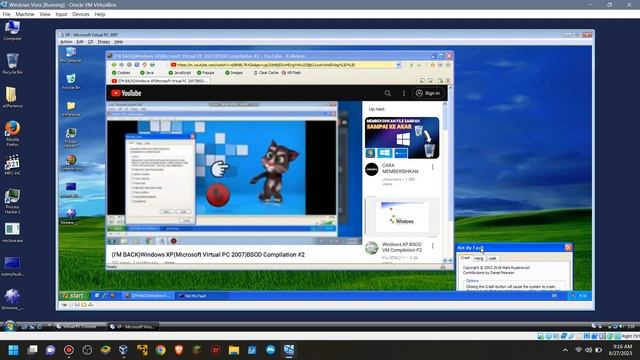The height and width of the screenshot is (360, 640).
Task: Click the YouTube search magnifier icon
Action: 388,93
